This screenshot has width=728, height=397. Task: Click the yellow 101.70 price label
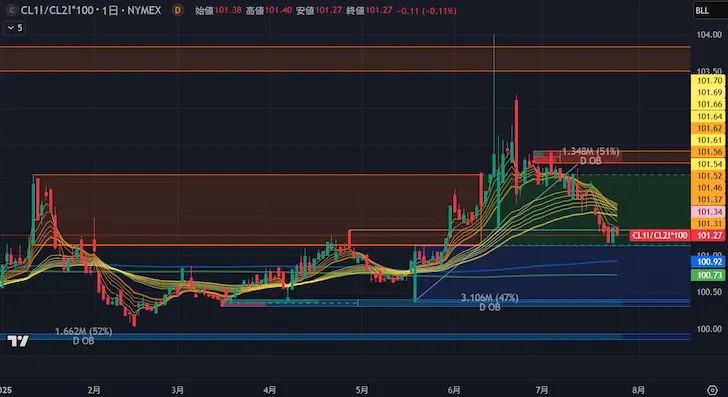coord(708,81)
